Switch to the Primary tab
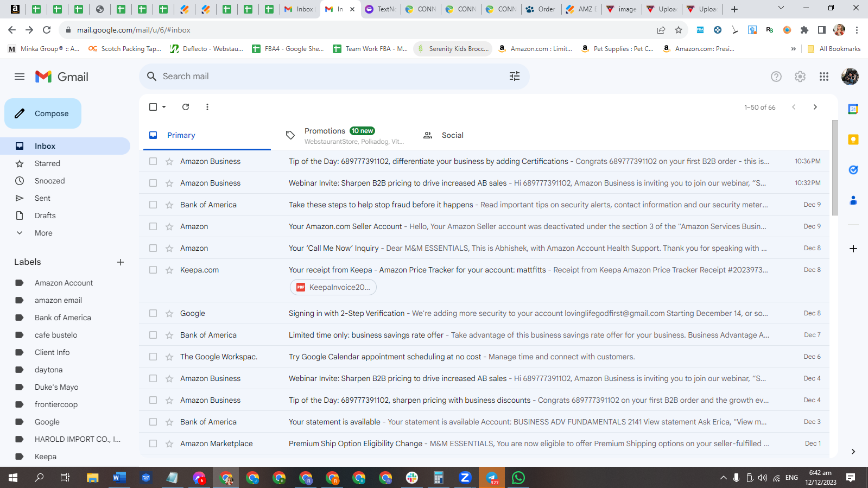Screen dimensions: 868x488 (207, 135)
